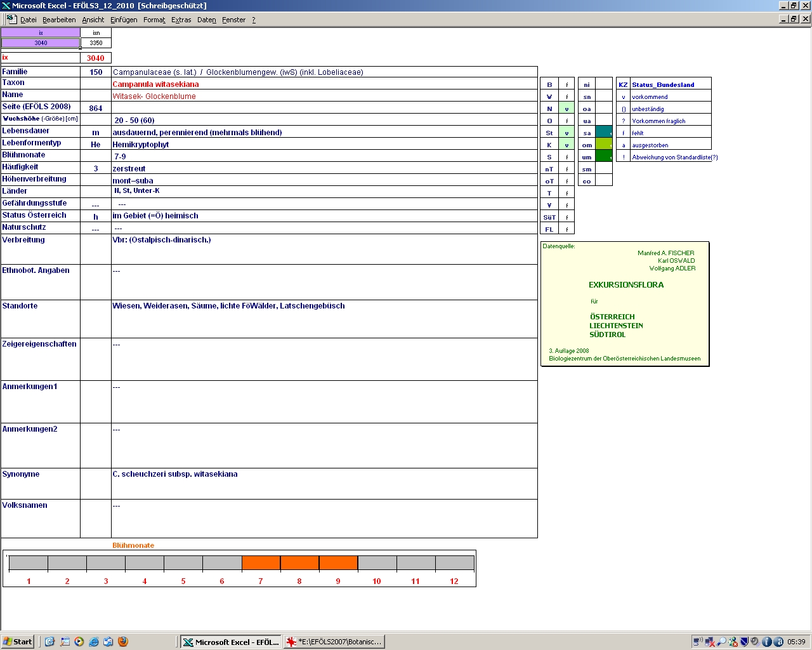Open the Messenger tray icon
The image size is (812, 650).
[x=733, y=642]
